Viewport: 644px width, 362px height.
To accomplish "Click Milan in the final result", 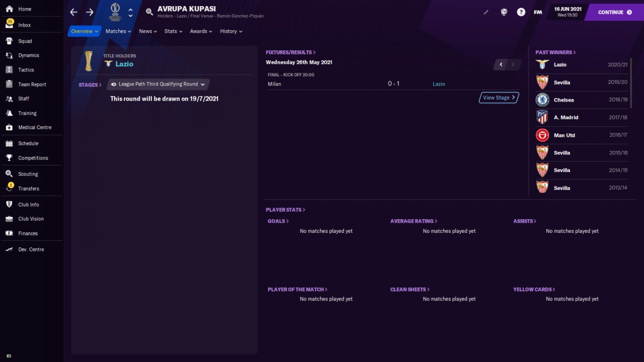I will pos(274,84).
